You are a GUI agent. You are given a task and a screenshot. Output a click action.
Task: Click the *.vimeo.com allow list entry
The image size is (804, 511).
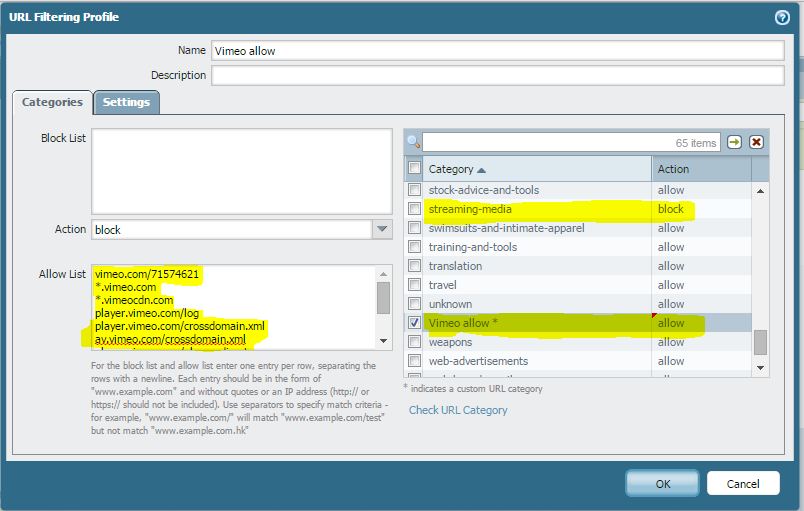tap(126, 287)
